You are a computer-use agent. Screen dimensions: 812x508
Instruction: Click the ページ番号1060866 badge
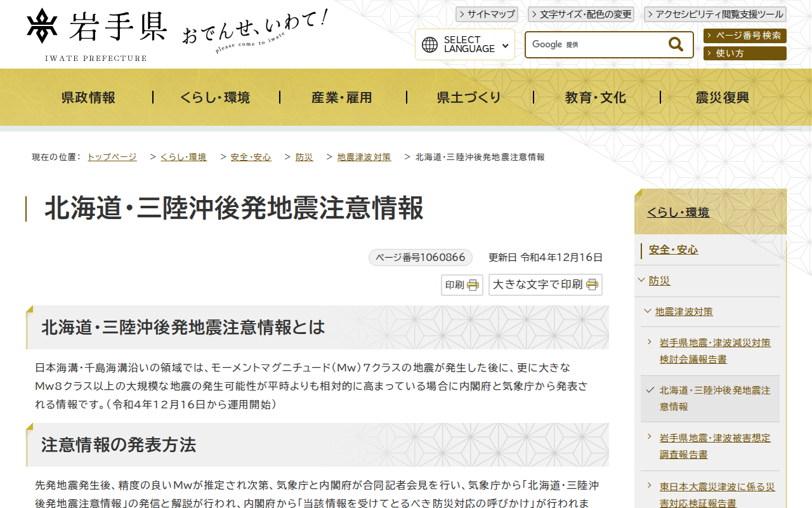[x=420, y=257]
